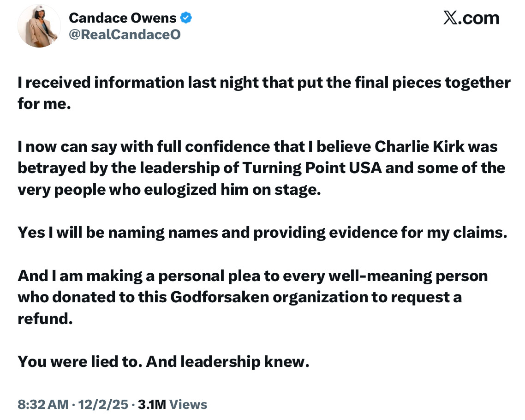The width and height of the screenshot is (525, 420).
Task: Click the 3.1M view count number
Action: pos(152,404)
